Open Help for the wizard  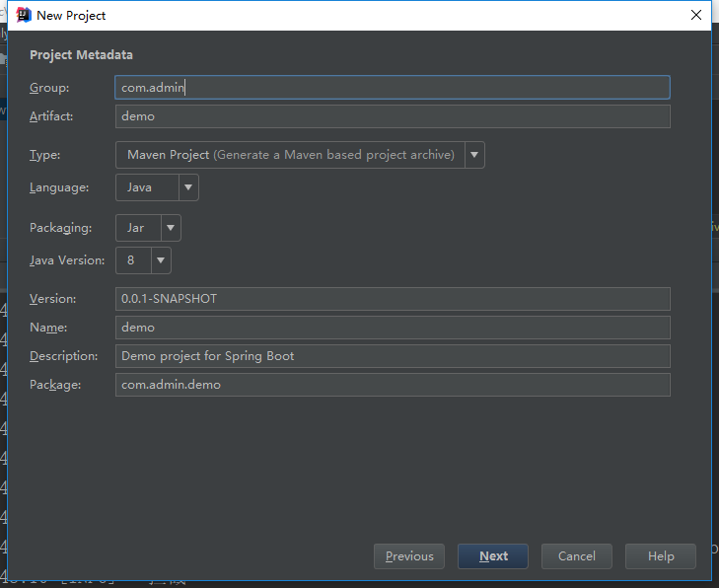pos(661,556)
